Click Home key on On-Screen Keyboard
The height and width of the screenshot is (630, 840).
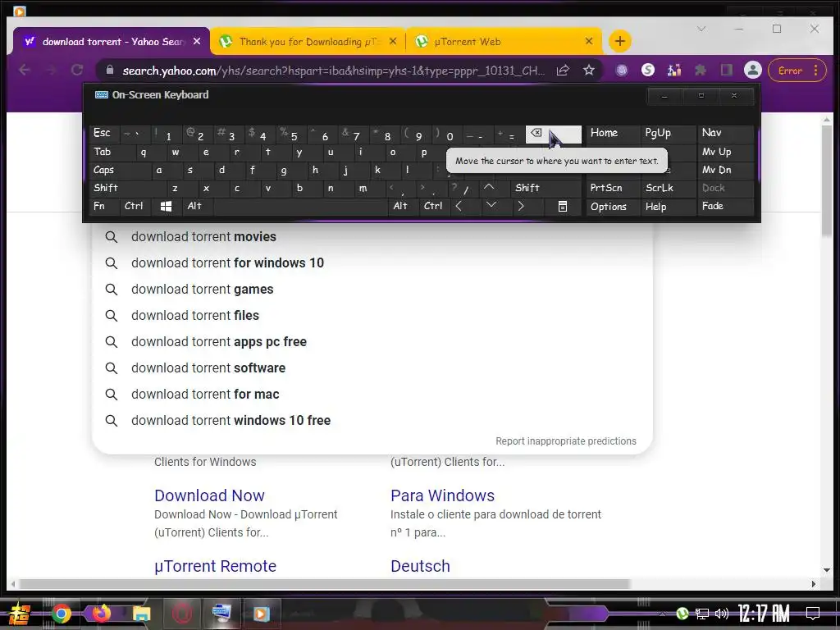pos(612,133)
